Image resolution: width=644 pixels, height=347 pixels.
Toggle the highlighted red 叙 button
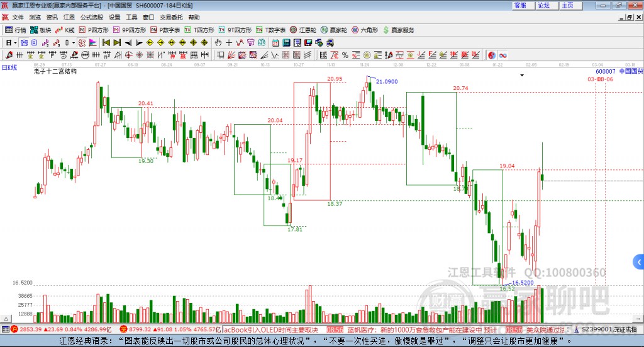(82, 43)
